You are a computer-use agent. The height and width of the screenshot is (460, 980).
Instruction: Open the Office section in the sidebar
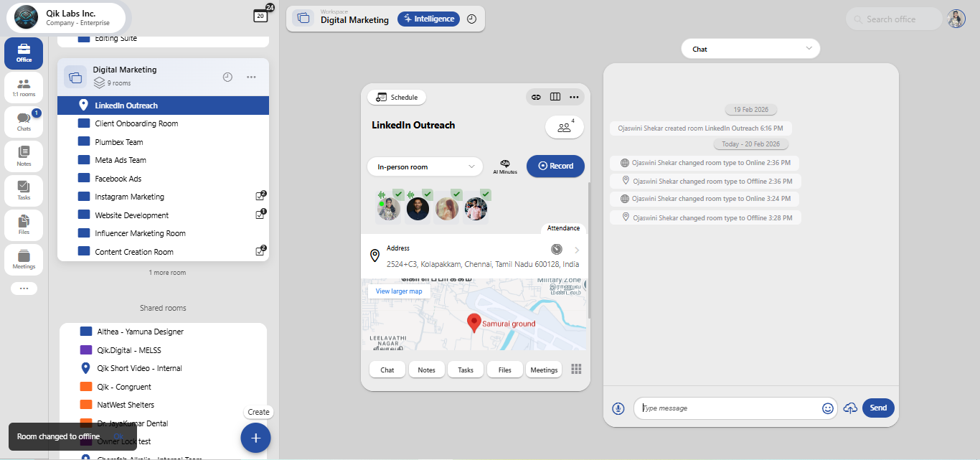(x=24, y=54)
